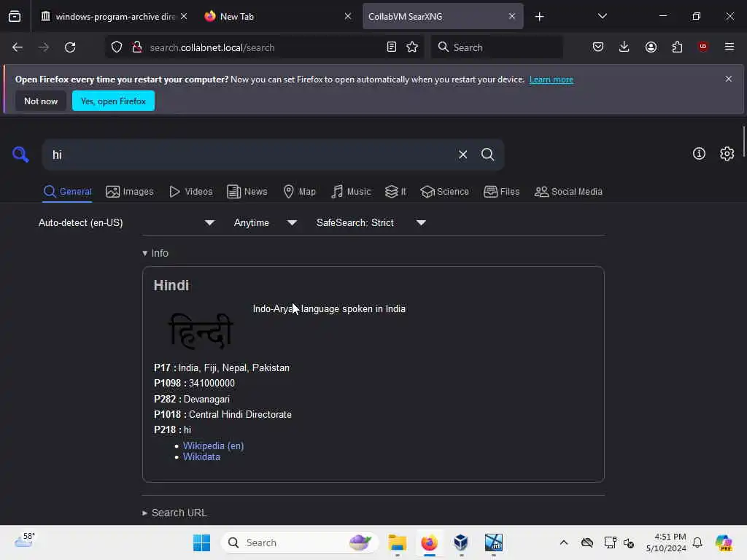Reload the current page
747x560 pixels.
[70, 47]
